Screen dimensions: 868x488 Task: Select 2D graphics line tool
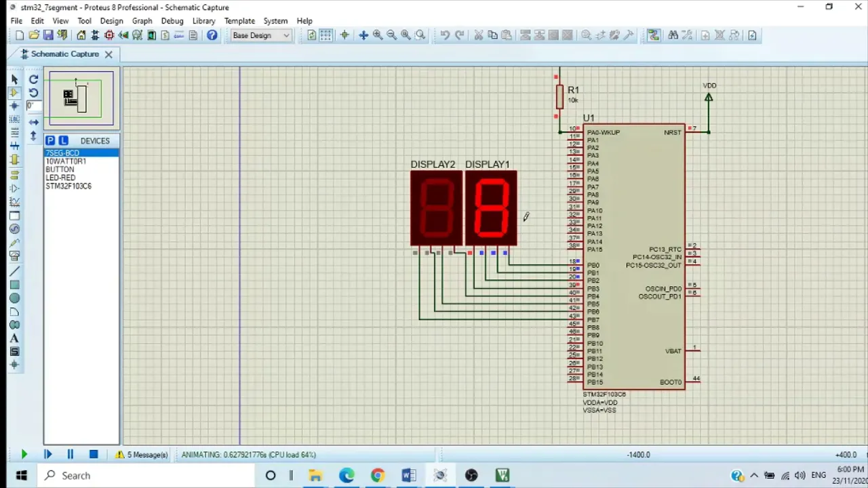click(14, 271)
